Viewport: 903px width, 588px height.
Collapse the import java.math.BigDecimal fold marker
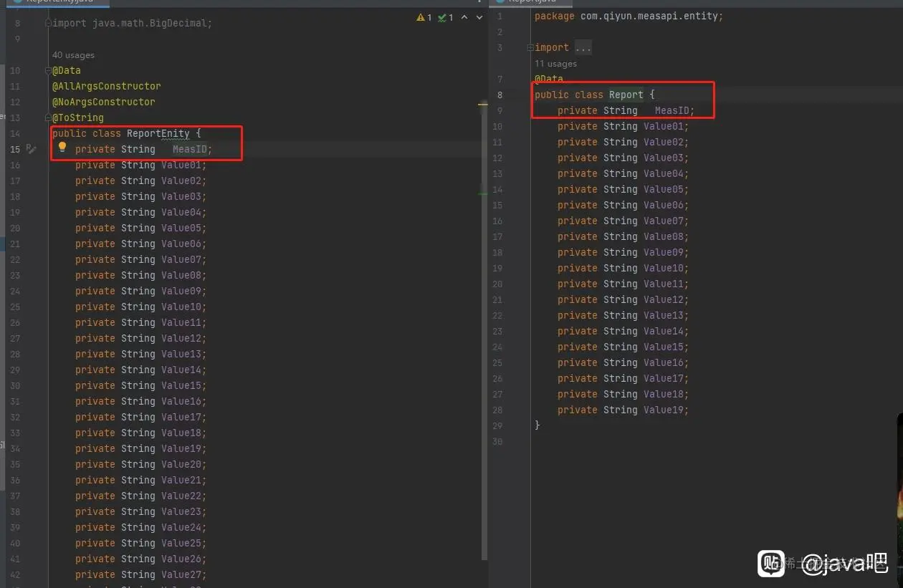point(49,23)
